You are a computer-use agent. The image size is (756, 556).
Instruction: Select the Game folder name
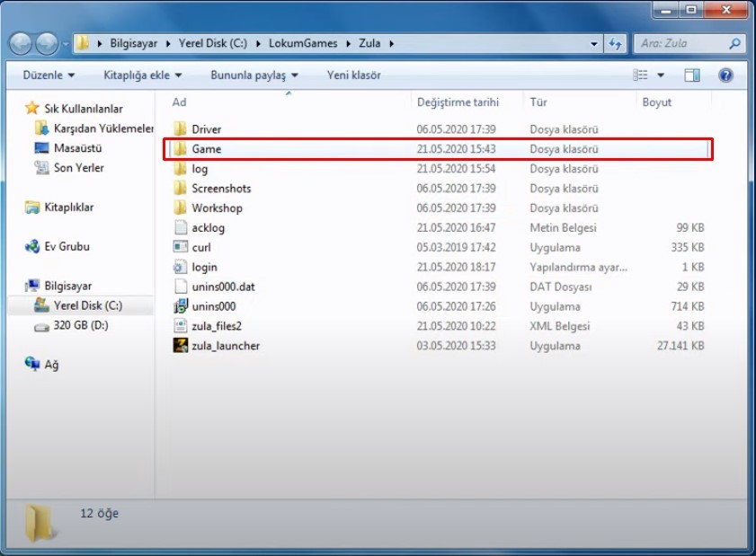click(x=207, y=149)
